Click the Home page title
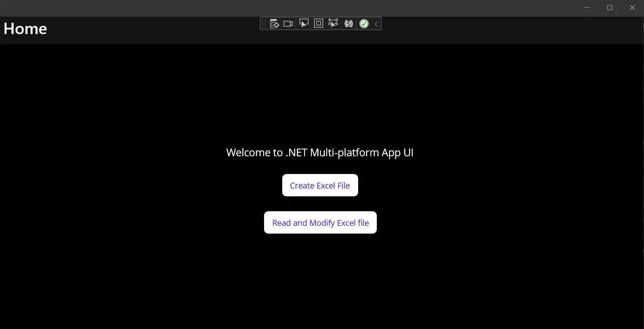 (x=25, y=29)
